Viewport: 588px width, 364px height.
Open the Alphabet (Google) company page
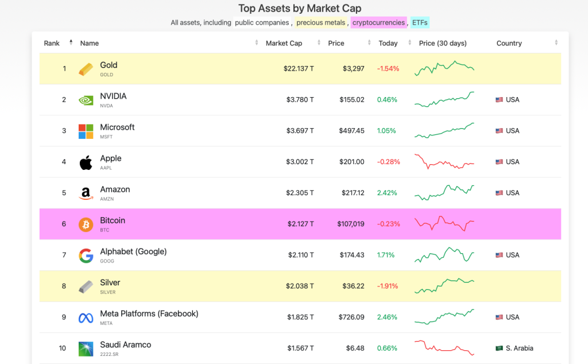133,251
